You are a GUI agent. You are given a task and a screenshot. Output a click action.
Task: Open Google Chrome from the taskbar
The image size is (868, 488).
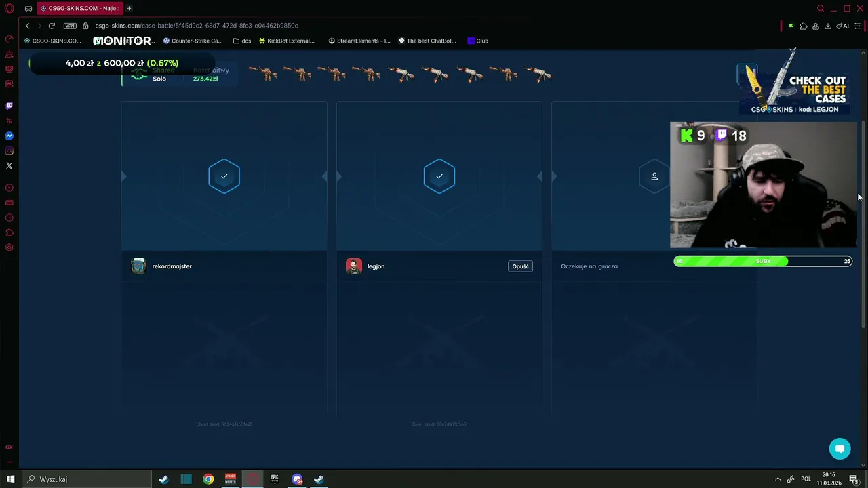(208, 479)
